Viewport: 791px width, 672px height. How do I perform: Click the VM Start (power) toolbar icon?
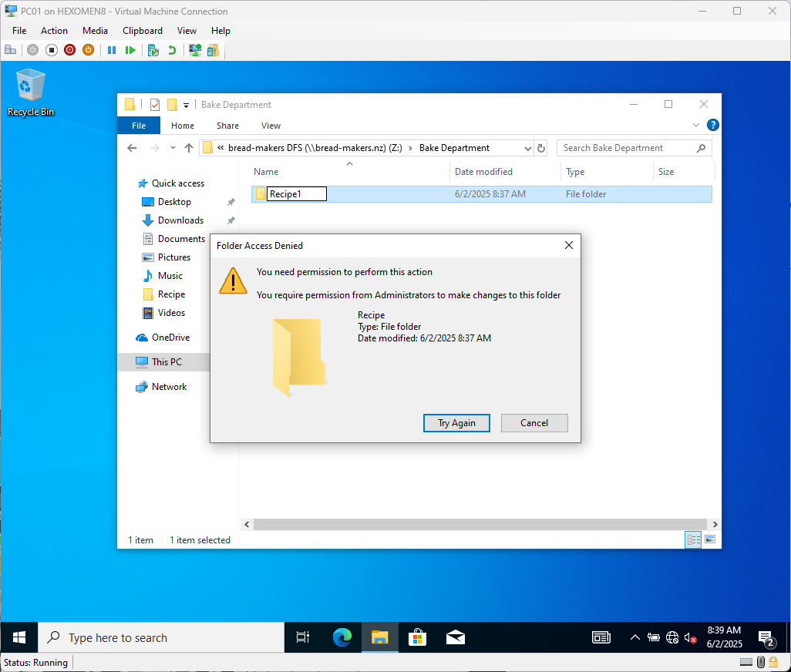[33, 50]
